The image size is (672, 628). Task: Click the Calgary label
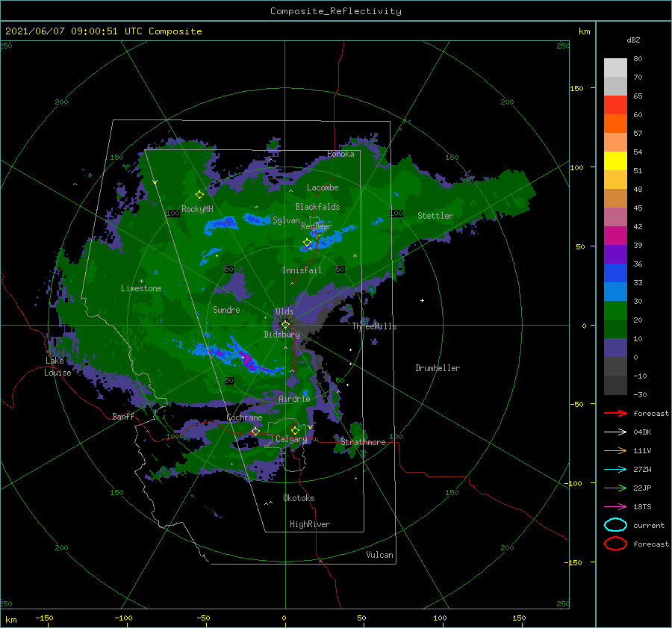[291, 439]
